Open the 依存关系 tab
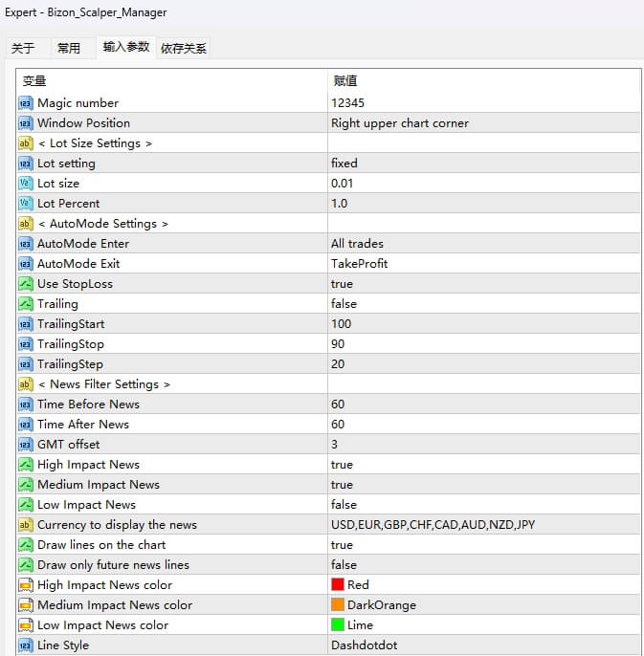The height and width of the screenshot is (656, 644). pyautogui.click(x=184, y=48)
